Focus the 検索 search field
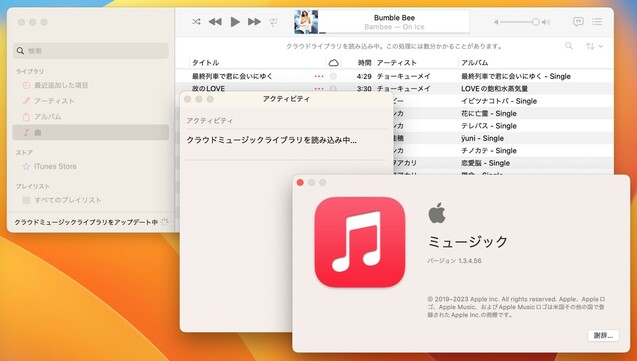This screenshot has height=361, width=637. pos(91,51)
